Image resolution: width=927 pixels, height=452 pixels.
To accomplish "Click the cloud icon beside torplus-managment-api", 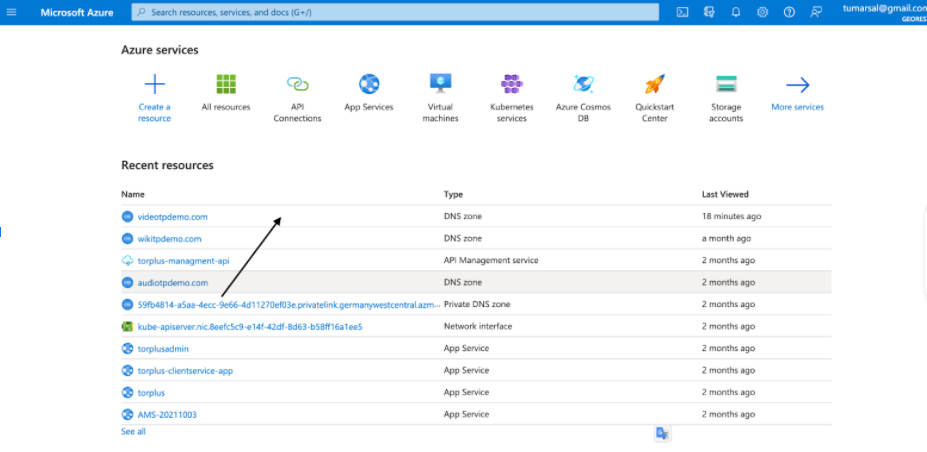I will [x=127, y=261].
